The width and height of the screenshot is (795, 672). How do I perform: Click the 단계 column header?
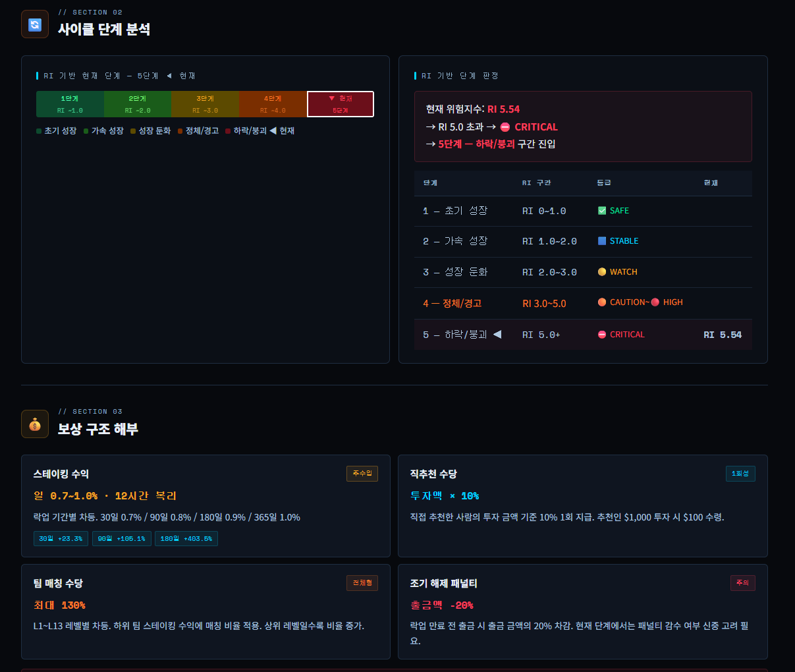point(430,183)
